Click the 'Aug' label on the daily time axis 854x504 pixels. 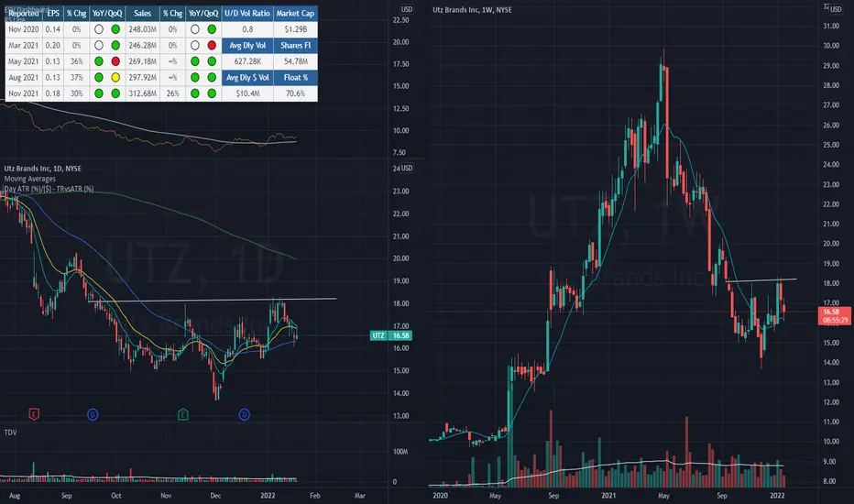(x=15, y=495)
